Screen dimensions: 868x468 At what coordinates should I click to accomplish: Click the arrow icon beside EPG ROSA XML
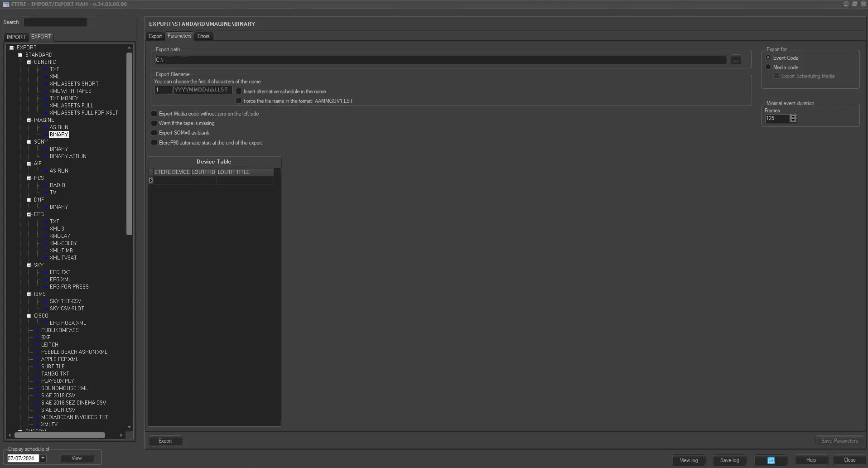click(x=46, y=323)
